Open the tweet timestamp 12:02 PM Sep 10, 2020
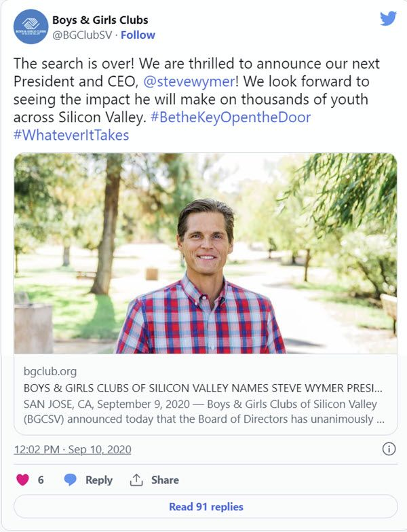The height and width of the screenshot is (532, 407). 72,449
